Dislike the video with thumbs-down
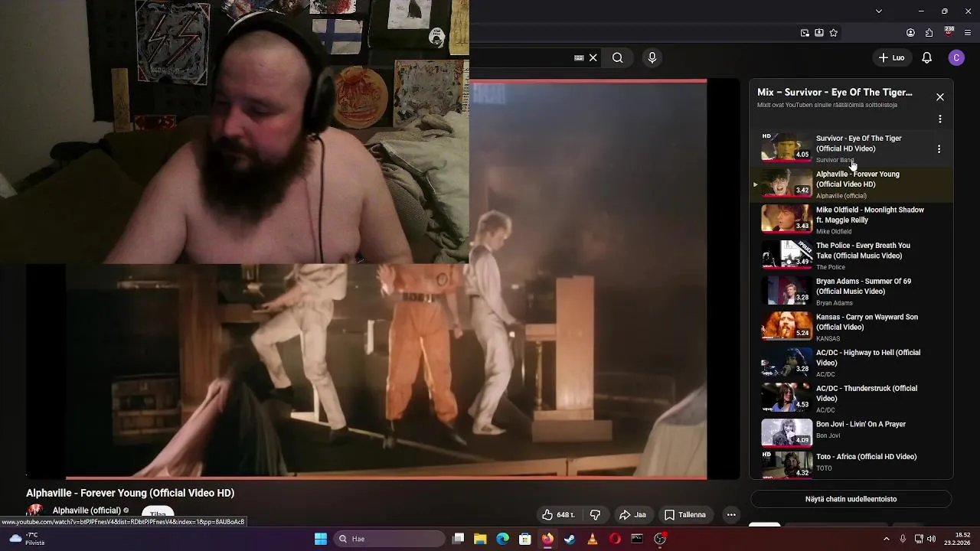 [x=595, y=515]
